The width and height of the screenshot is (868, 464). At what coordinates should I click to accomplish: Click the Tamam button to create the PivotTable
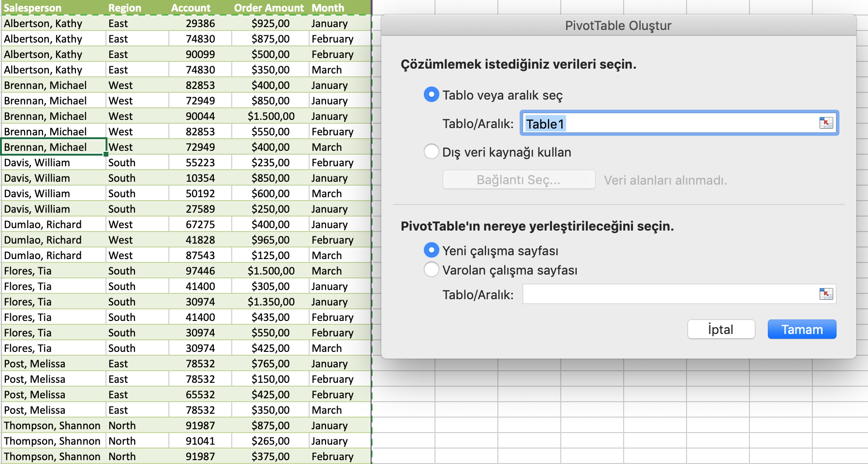(x=802, y=329)
